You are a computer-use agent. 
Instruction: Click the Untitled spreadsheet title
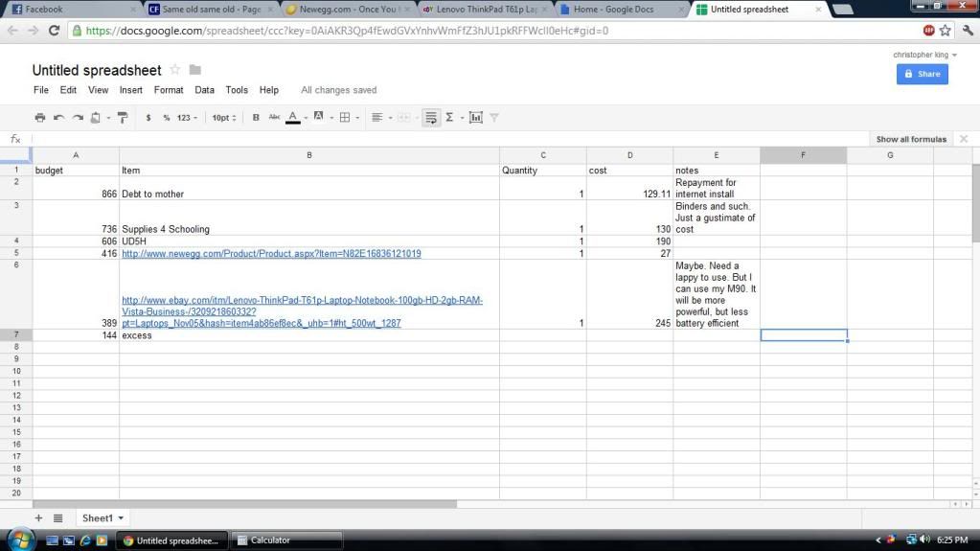click(97, 70)
